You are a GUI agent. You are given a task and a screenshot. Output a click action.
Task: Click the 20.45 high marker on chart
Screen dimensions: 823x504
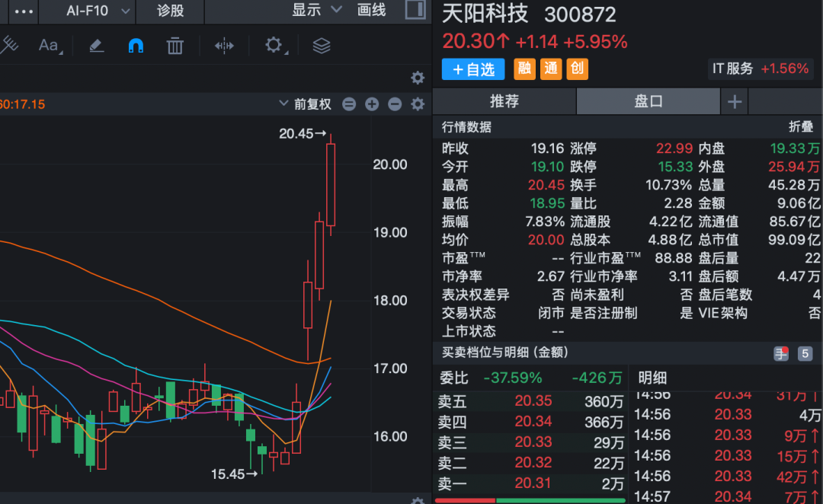click(x=303, y=134)
